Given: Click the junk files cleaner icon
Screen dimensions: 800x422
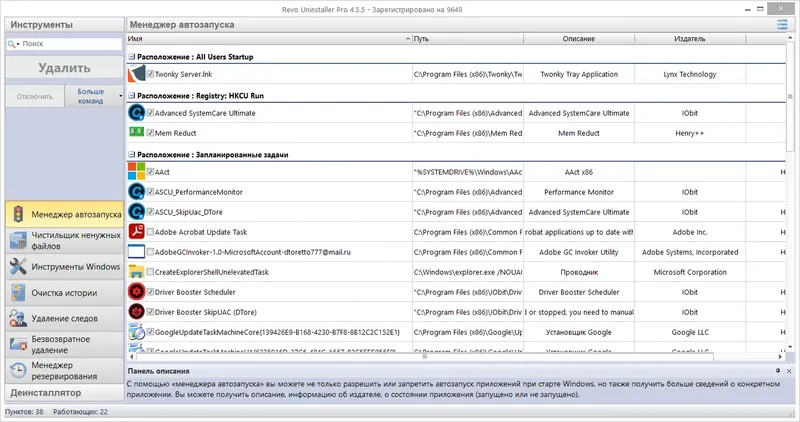Looking at the screenshot, I should 18,240.
